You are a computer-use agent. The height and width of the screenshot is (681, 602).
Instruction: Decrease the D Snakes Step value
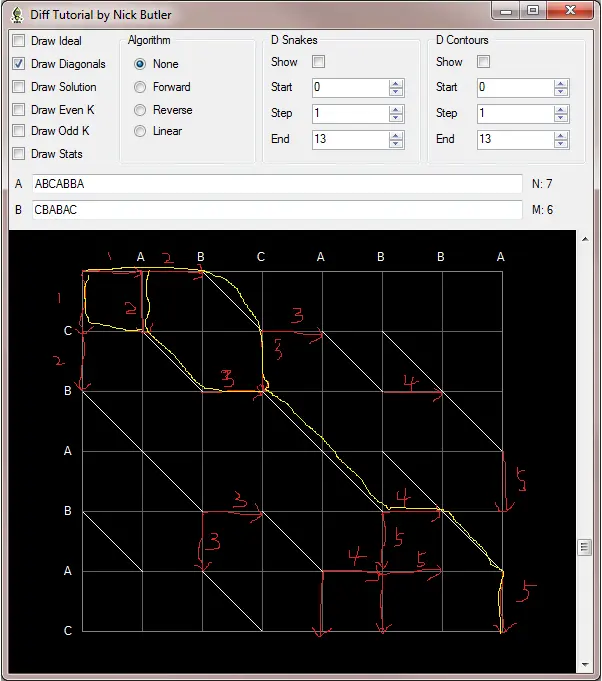[396, 118]
